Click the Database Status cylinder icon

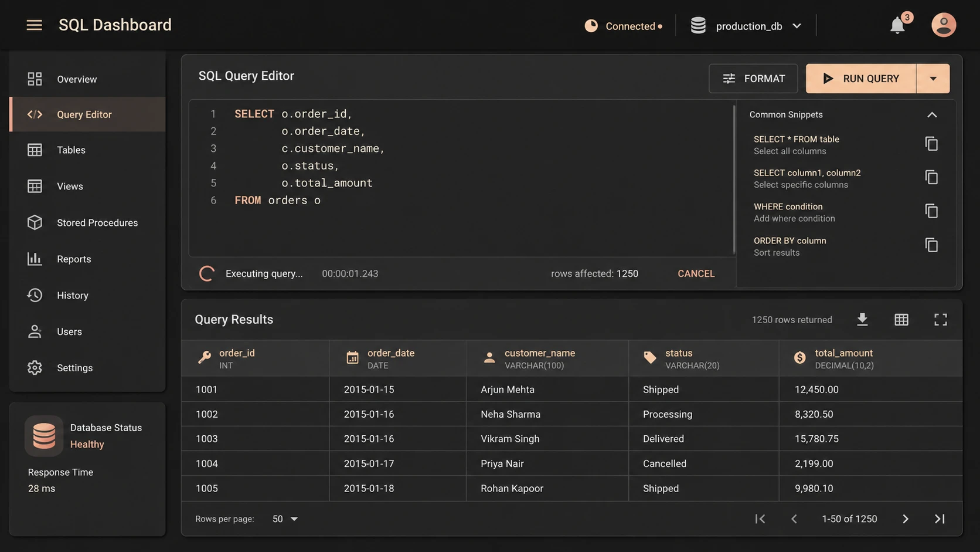tap(44, 436)
